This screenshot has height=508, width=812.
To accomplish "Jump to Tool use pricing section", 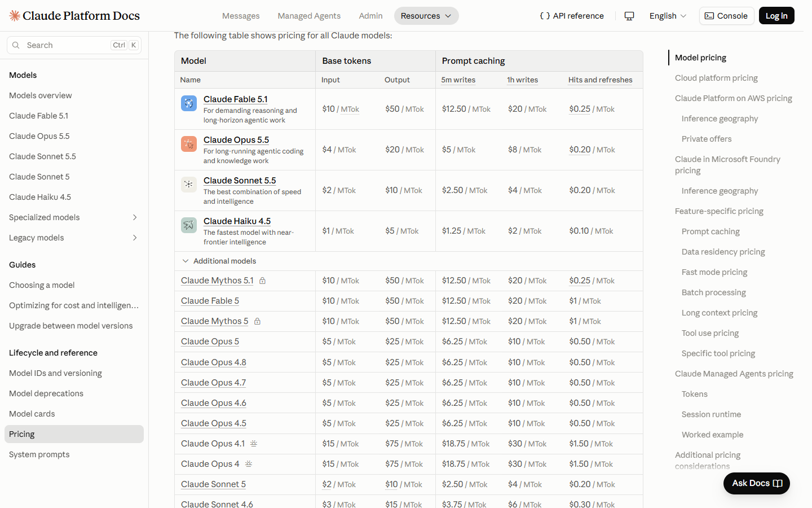I will 710,333.
